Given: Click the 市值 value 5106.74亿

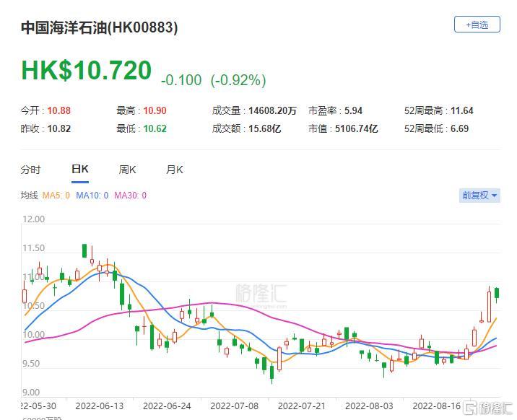Looking at the screenshot, I should click(x=357, y=128).
